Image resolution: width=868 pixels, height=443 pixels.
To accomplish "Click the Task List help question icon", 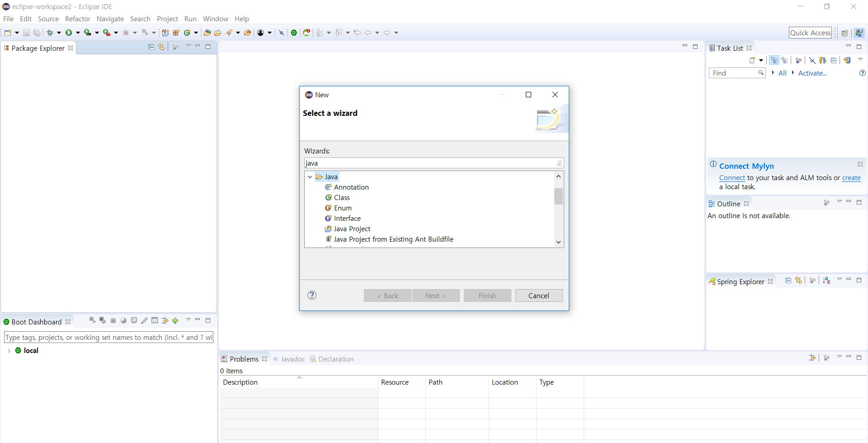I will click(863, 73).
